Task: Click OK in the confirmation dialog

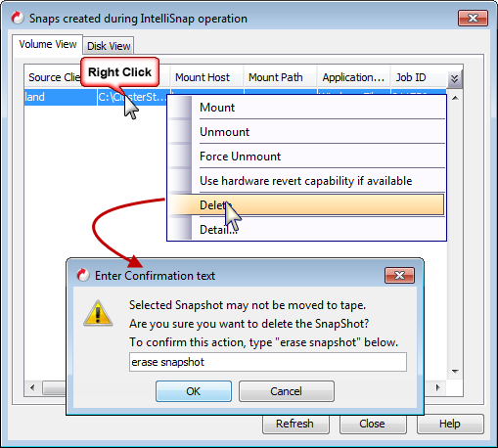Action: (194, 391)
